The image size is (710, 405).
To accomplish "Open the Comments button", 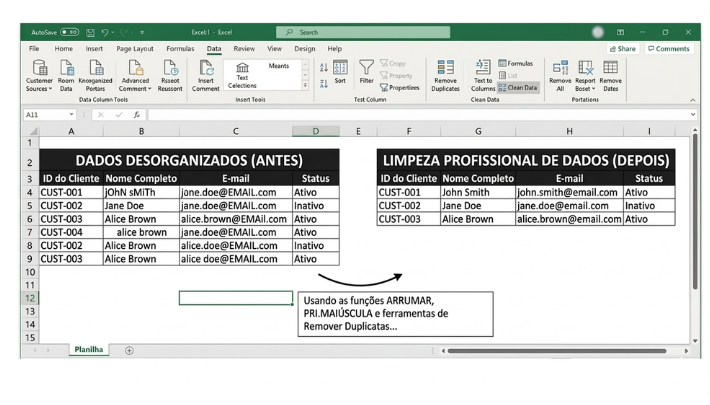I will tap(669, 48).
